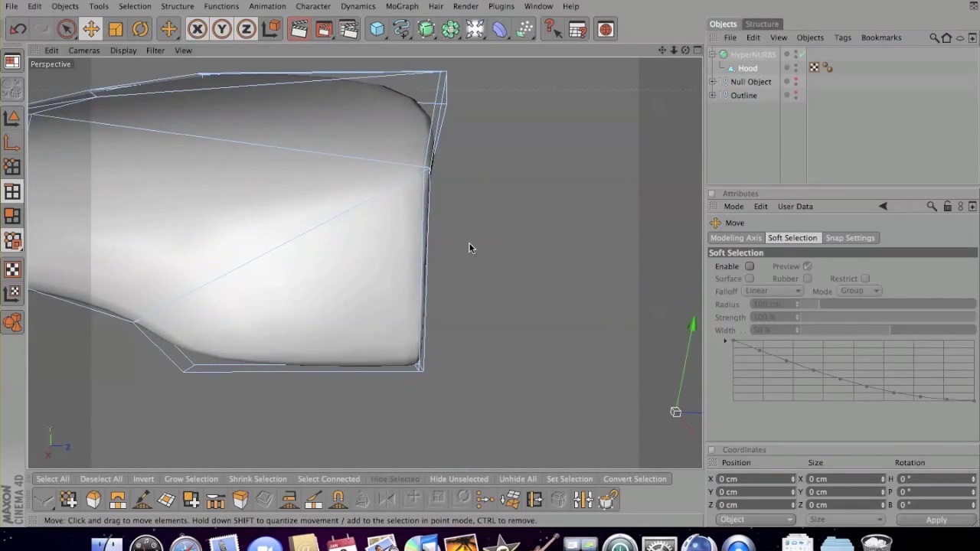The image size is (980, 551).
Task: Add a Cube primitive object
Action: (x=377, y=29)
